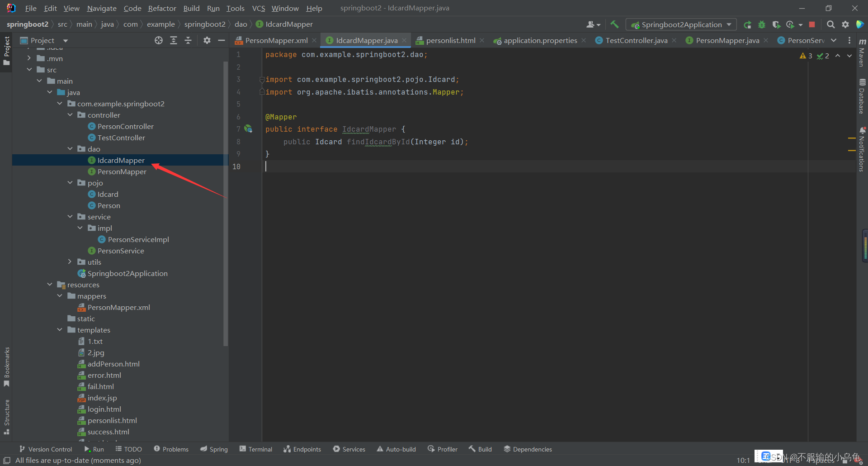Click the warnings indicator showing 3
Image resolution: width=868 pixels, height=466 pixels.
[x=806, y=56]
